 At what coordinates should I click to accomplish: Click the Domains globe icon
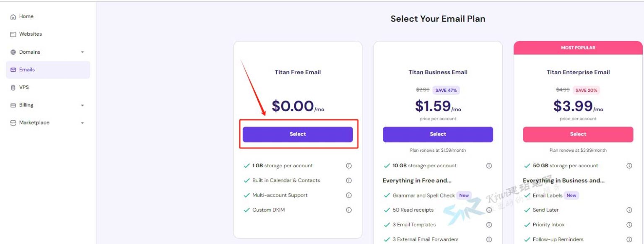pyautogui.click(x=13, y=52)
